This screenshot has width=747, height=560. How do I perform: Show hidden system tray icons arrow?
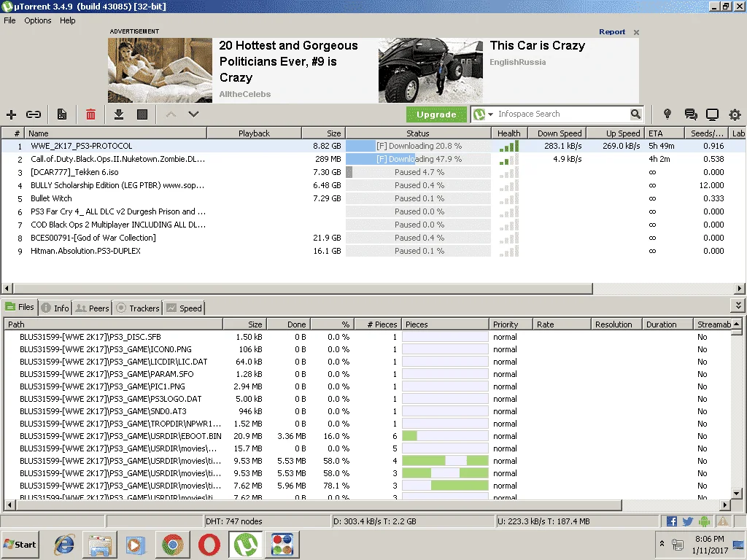tap(662, 543)
